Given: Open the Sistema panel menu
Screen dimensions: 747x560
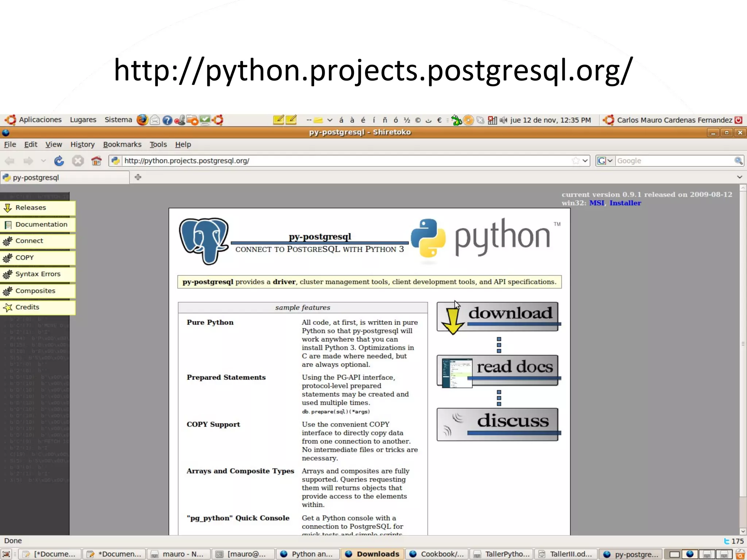Looking at the screenshot, I should click(118, 120).
